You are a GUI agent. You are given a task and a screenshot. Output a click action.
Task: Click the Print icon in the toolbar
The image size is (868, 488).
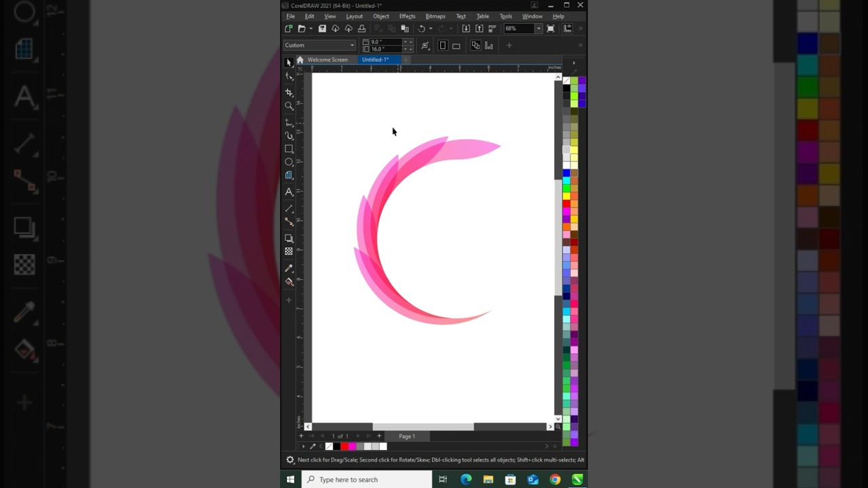pos(361,28)
